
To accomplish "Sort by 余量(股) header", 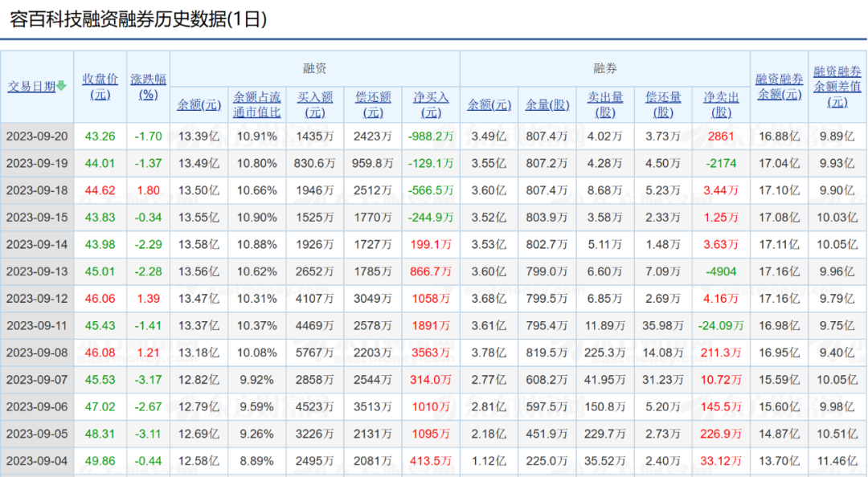I will [547, 104].
